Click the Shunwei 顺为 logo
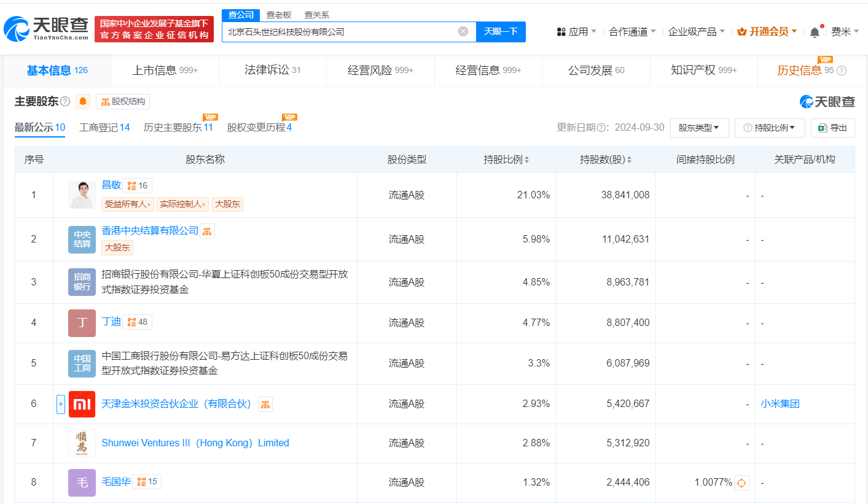The width and height of the screenshot is (868, 504). click(82, 443)
